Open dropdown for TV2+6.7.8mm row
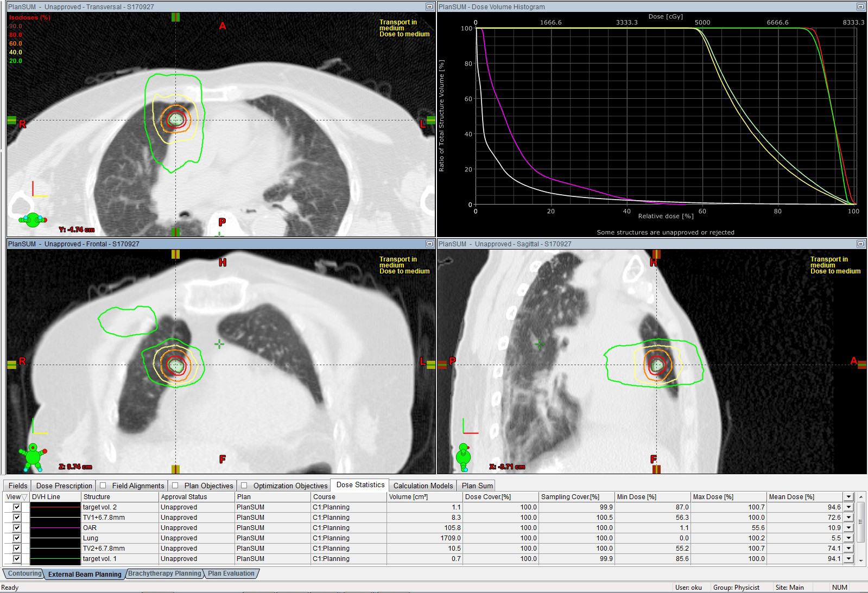Screen dimensions: 868x593 point(849,549)
